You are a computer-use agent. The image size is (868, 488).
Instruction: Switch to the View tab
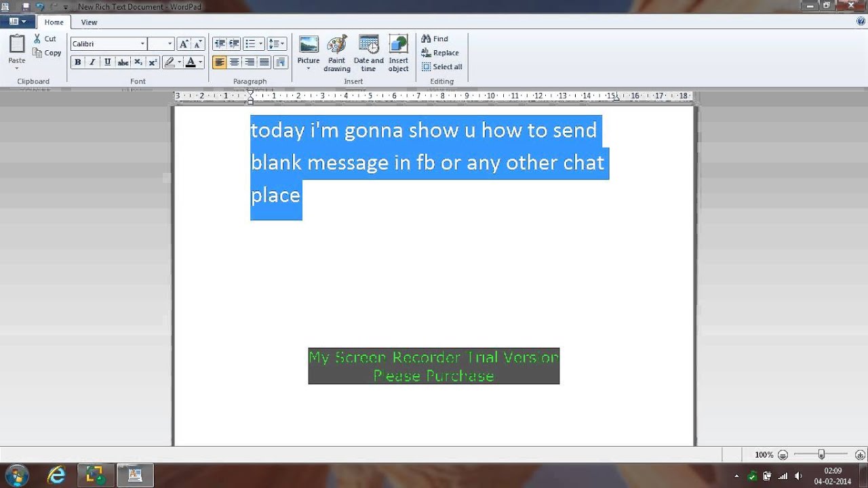coord(89,22)
